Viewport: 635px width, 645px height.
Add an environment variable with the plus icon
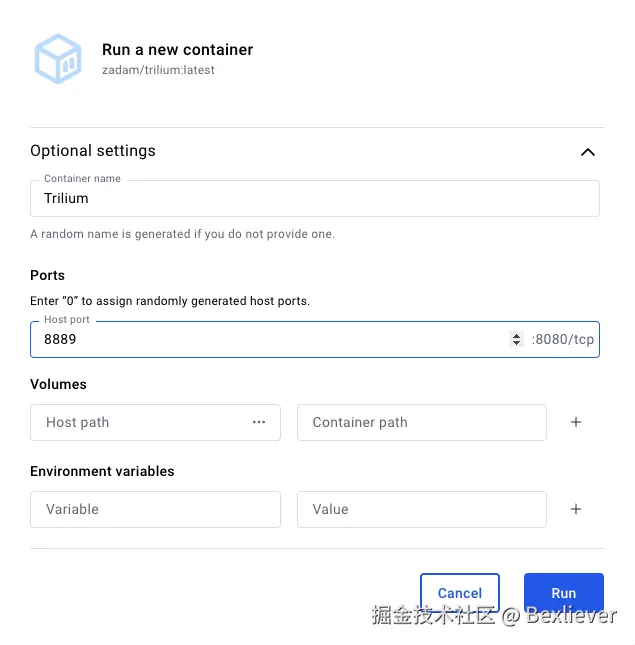click(576, 510)
